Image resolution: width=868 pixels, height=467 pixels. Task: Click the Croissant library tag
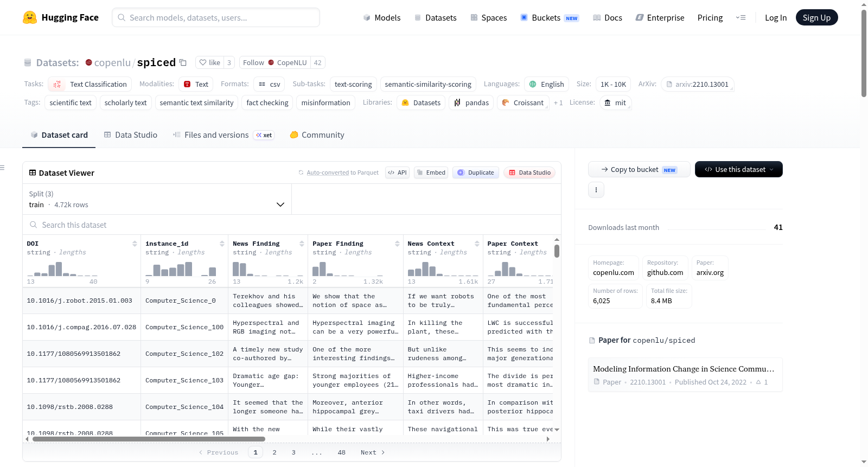point(522,103)
